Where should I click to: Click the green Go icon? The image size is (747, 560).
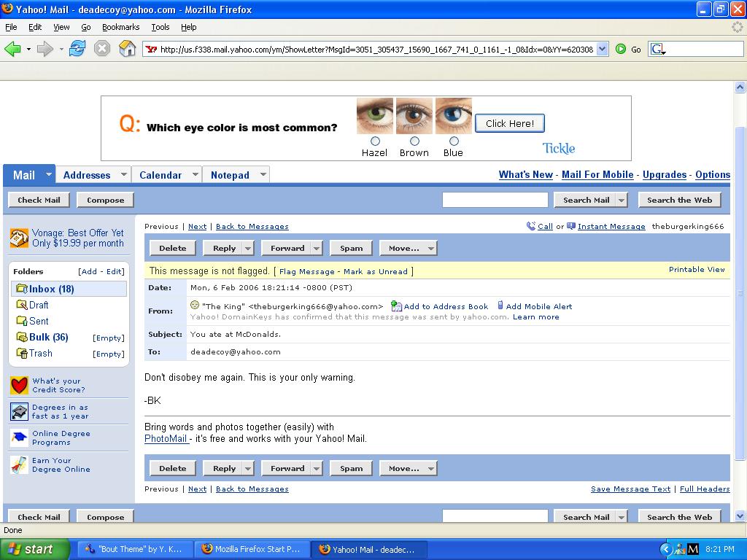[x=621, y=49]
